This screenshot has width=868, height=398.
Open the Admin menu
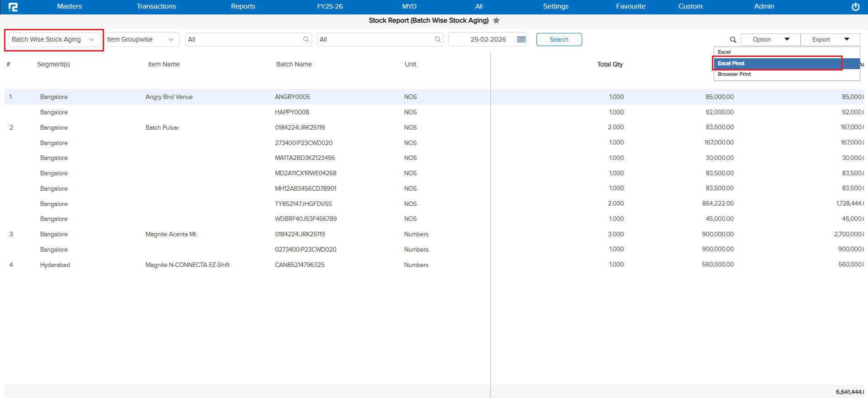pos(764,6)
